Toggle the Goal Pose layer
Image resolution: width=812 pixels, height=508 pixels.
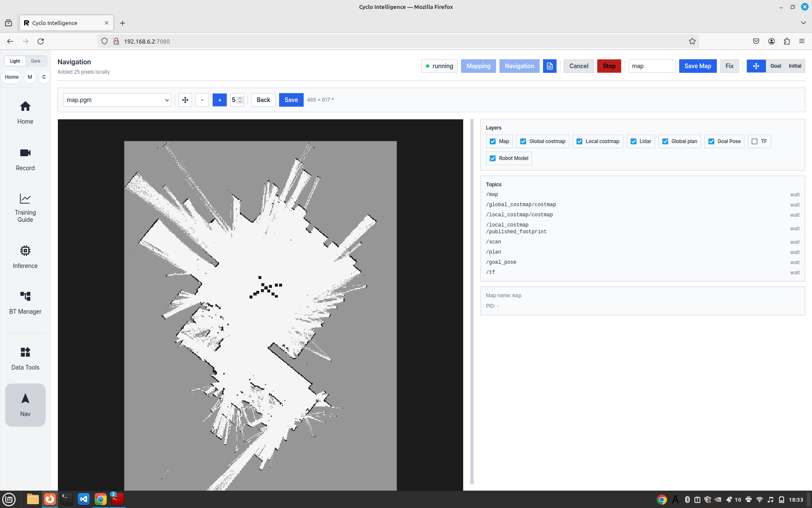(724, 141)
